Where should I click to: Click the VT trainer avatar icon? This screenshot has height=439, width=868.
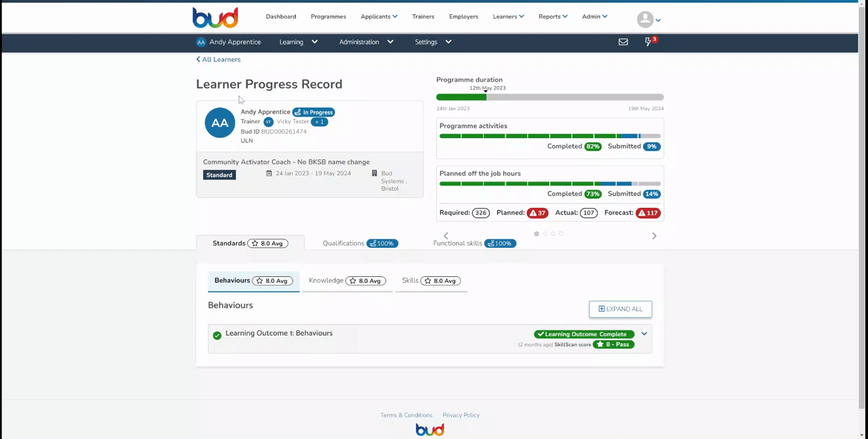coord(269,122)
